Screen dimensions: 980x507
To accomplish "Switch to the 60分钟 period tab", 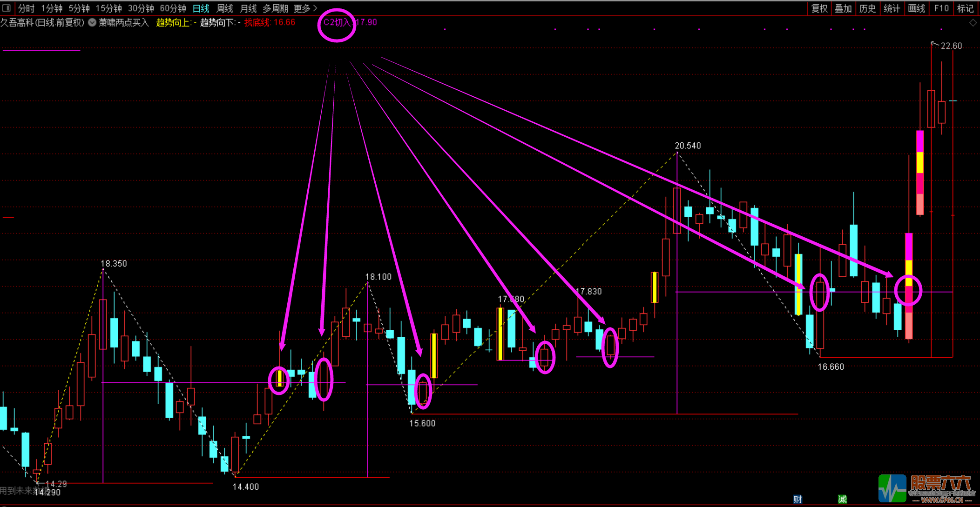I will coord(173,8).
